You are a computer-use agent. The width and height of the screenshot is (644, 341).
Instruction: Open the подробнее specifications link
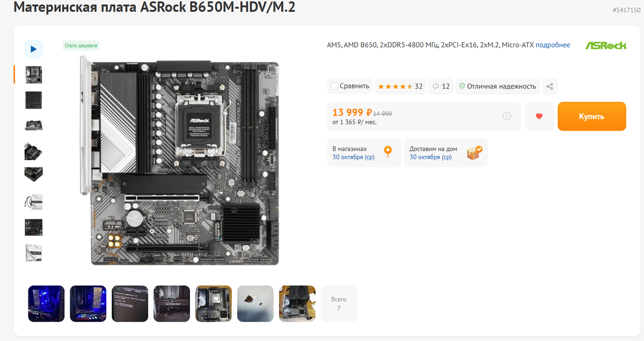click(553, 45)
